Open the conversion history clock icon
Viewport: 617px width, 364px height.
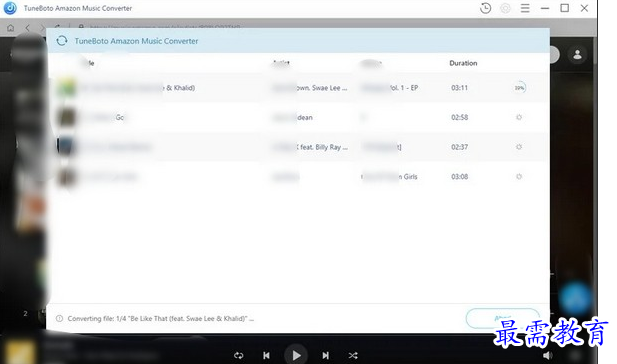(486, 8)
